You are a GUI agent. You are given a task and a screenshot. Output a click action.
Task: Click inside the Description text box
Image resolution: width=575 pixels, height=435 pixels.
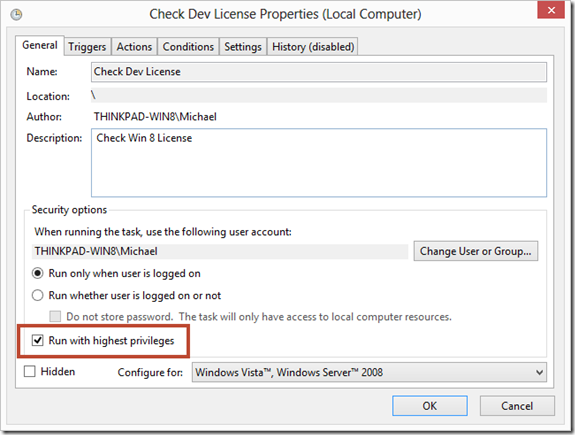(319, 162)
